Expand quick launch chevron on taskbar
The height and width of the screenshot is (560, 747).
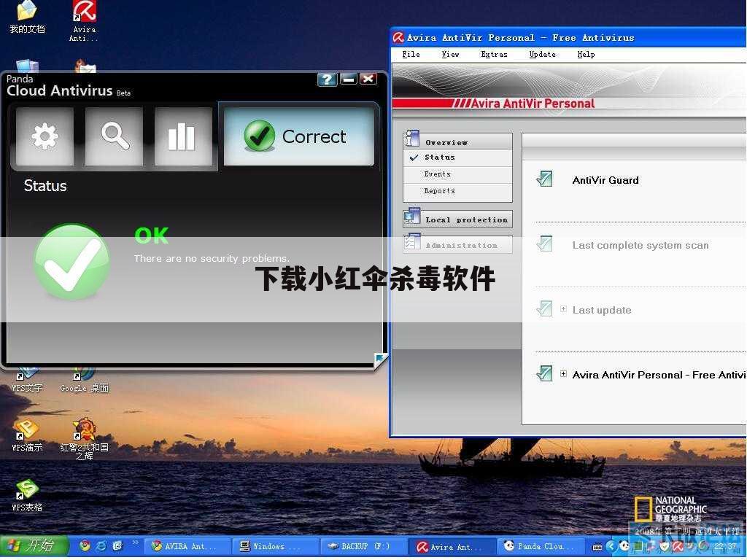click(x=135, y=542)
